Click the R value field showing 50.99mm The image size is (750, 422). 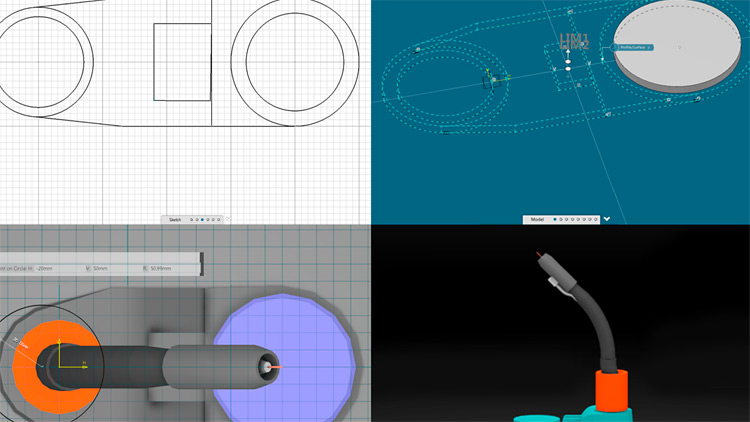[160, 268]
